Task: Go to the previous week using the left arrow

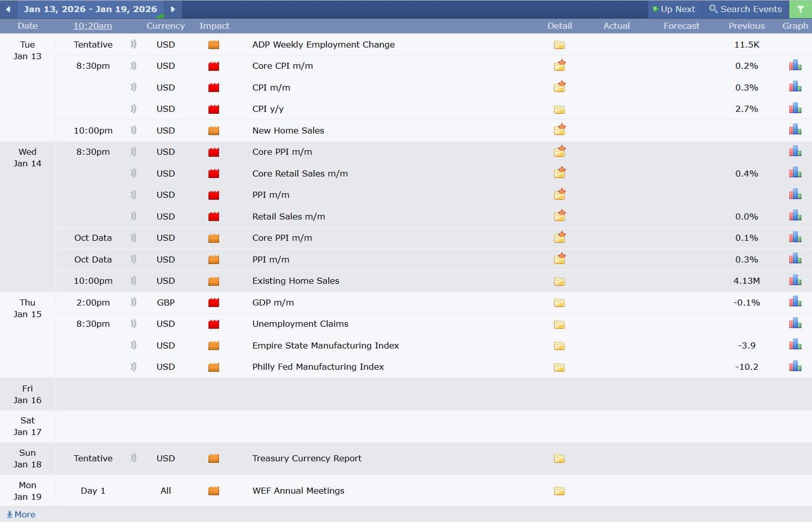Action: 7,9
